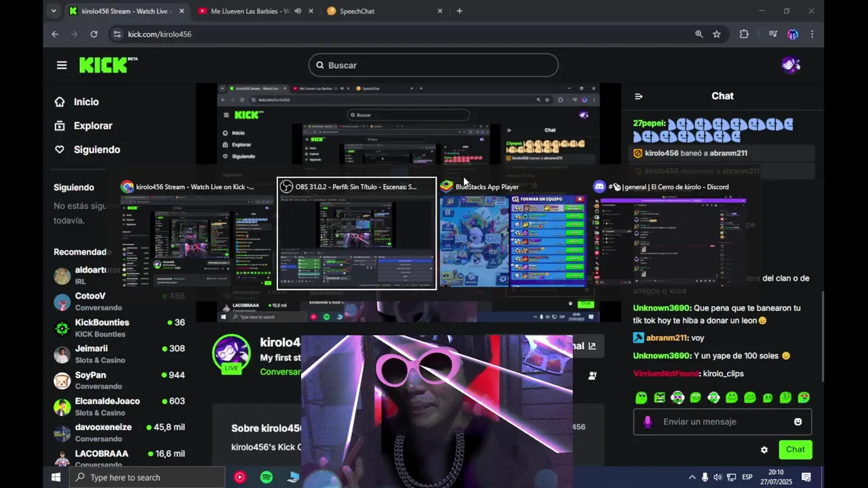The image size is (868, 488).
Task: Click the Buscar search field
Action: (x=433, y=65)
